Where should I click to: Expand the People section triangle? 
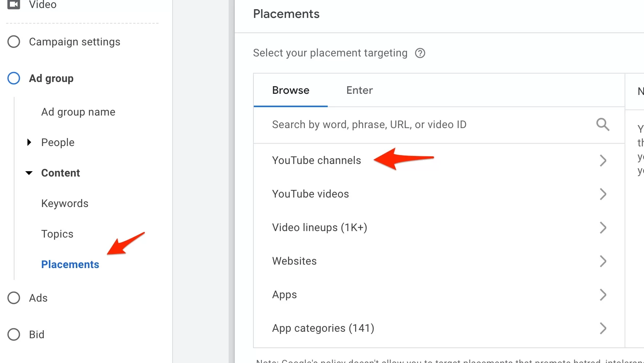pyautogui.click(x=29, y=142)
